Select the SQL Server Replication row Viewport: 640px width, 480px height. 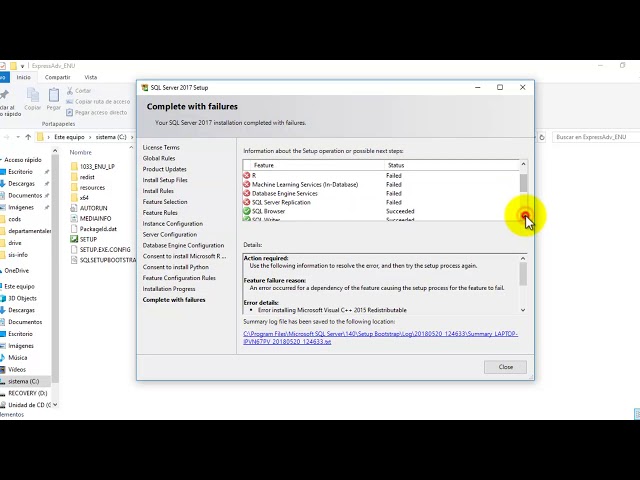[x=380, y=202]
